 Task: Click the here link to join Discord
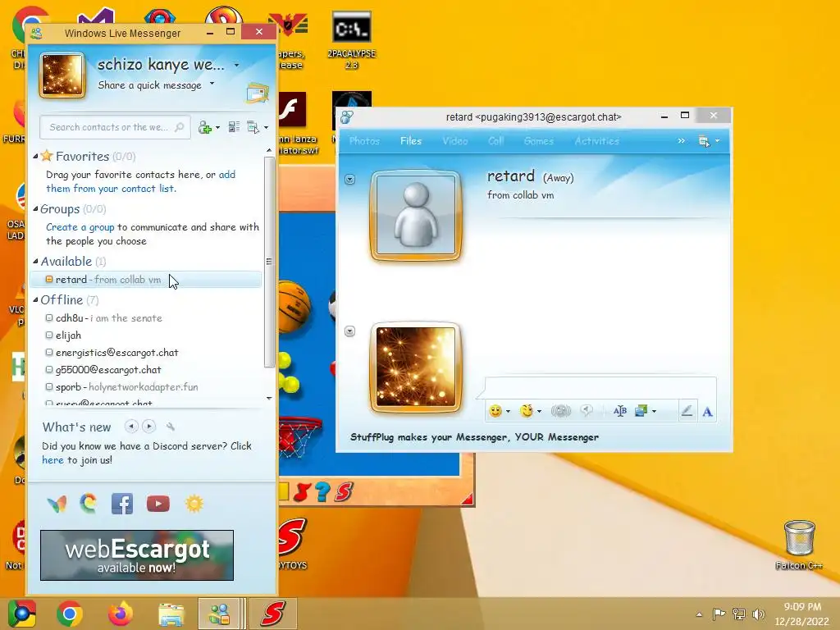[x=52, y=460]
